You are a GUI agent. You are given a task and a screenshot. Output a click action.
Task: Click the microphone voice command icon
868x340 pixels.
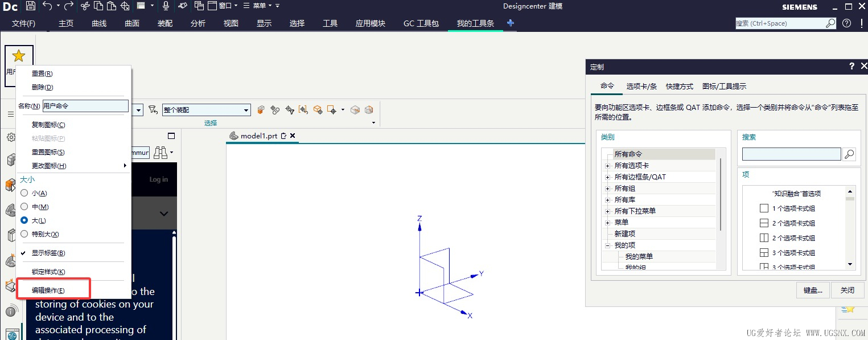point(166,6)
